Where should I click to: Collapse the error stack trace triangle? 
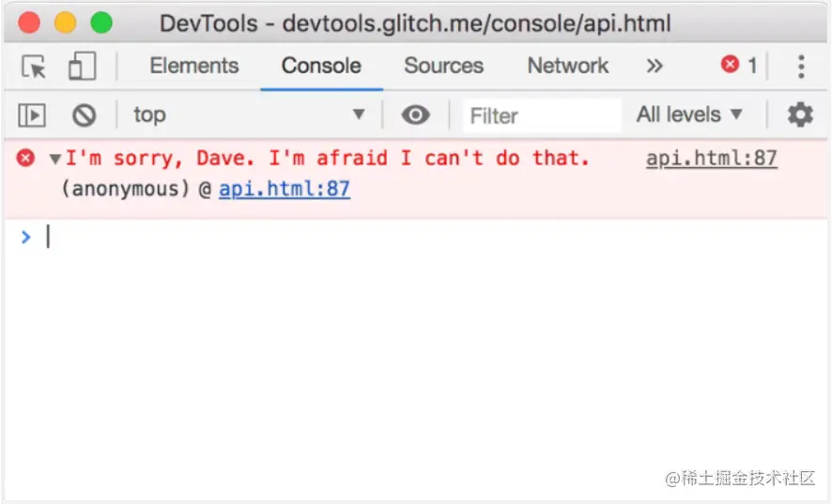point(54,159)
